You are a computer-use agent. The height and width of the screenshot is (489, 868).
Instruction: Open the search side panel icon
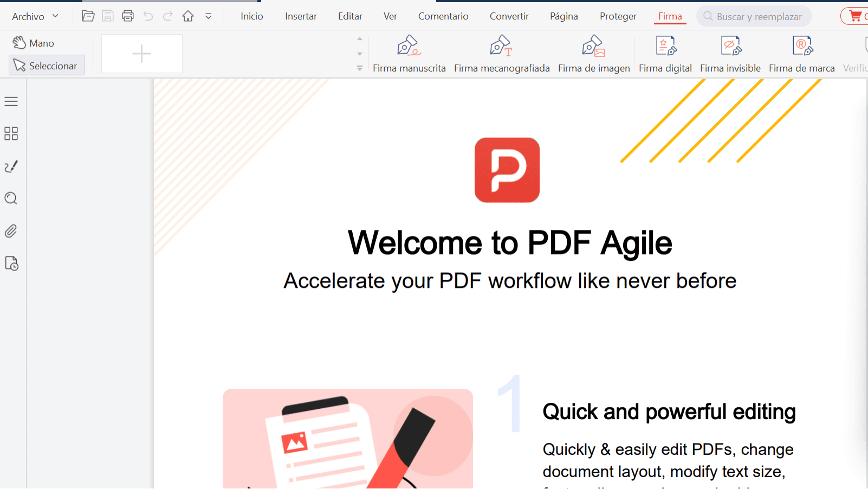click(x=11, y=198)
